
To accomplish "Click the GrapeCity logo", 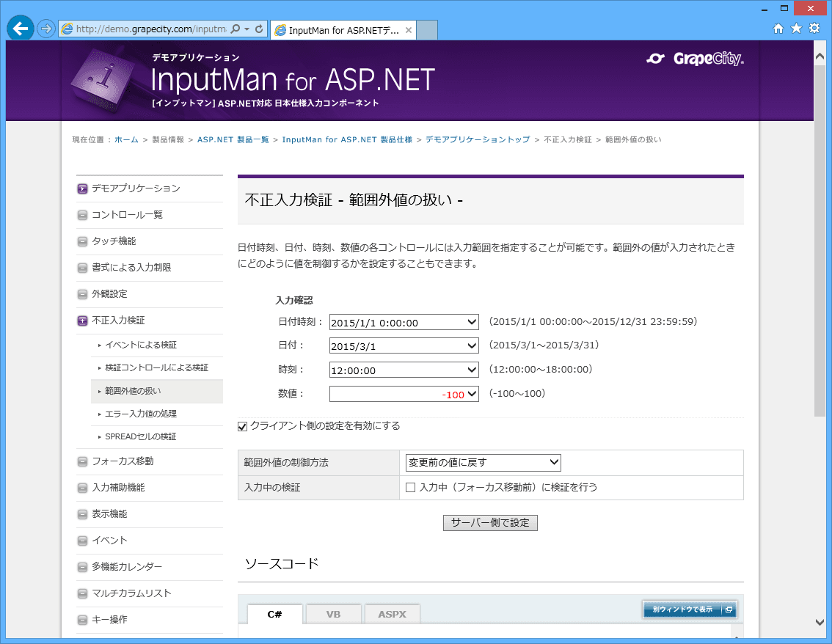I will [695, 59].
